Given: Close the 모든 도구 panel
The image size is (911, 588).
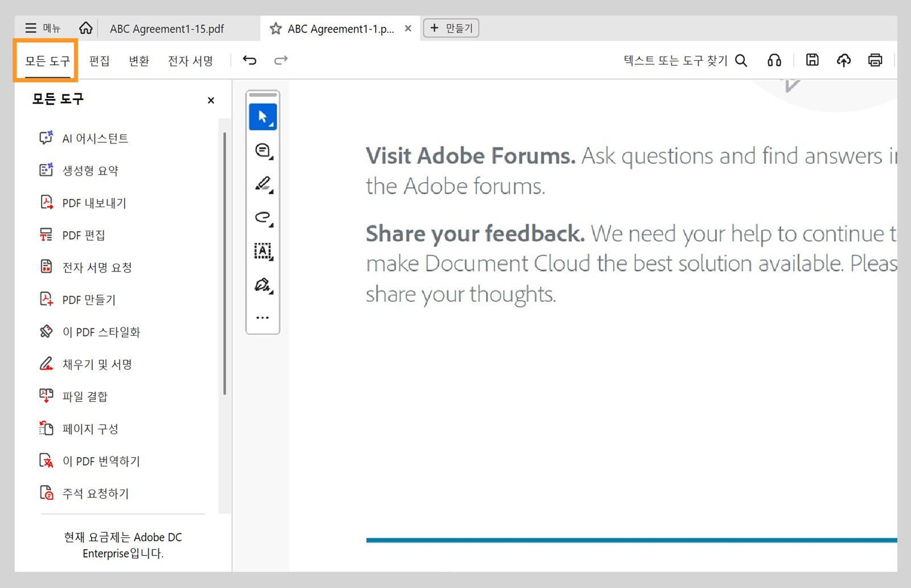Looking at the screenshot, I should click(211, 100).
